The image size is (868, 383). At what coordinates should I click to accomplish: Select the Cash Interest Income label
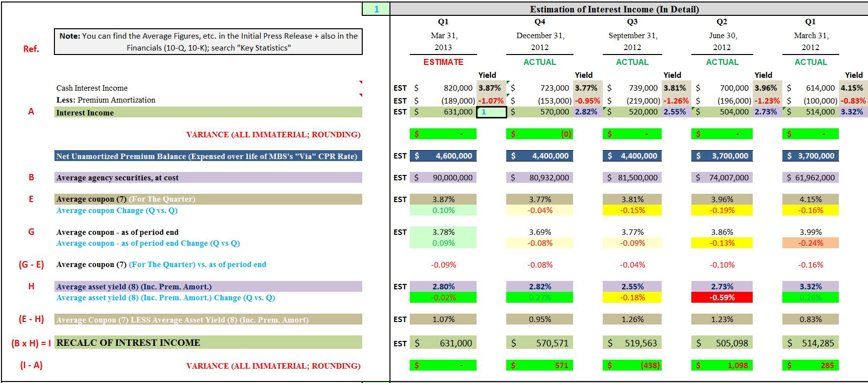(92, 88)
